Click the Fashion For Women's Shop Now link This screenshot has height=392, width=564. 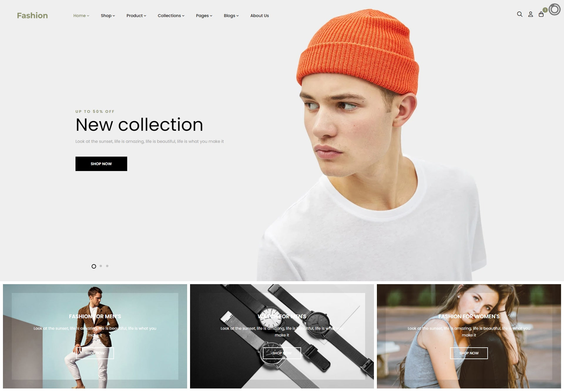[x=469, y=353]
